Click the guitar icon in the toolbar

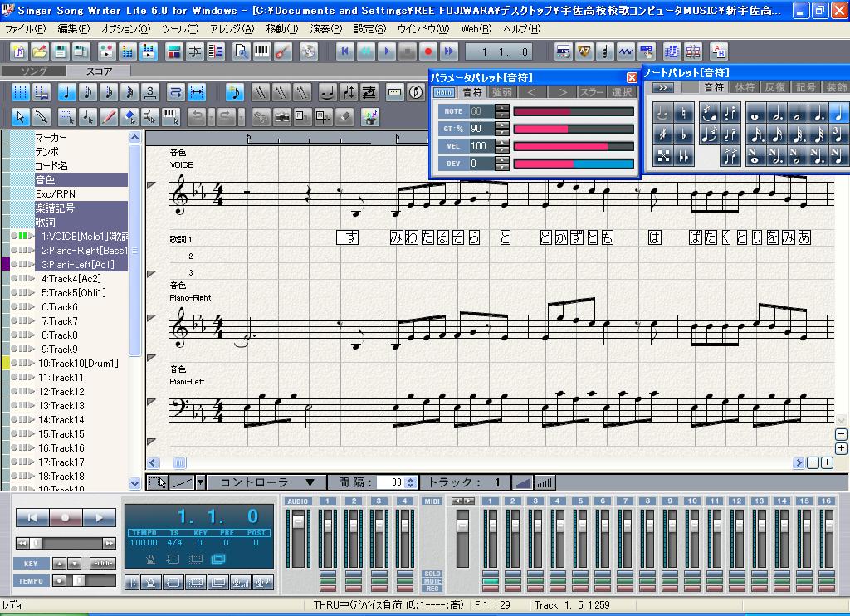(x=281, y=51)
